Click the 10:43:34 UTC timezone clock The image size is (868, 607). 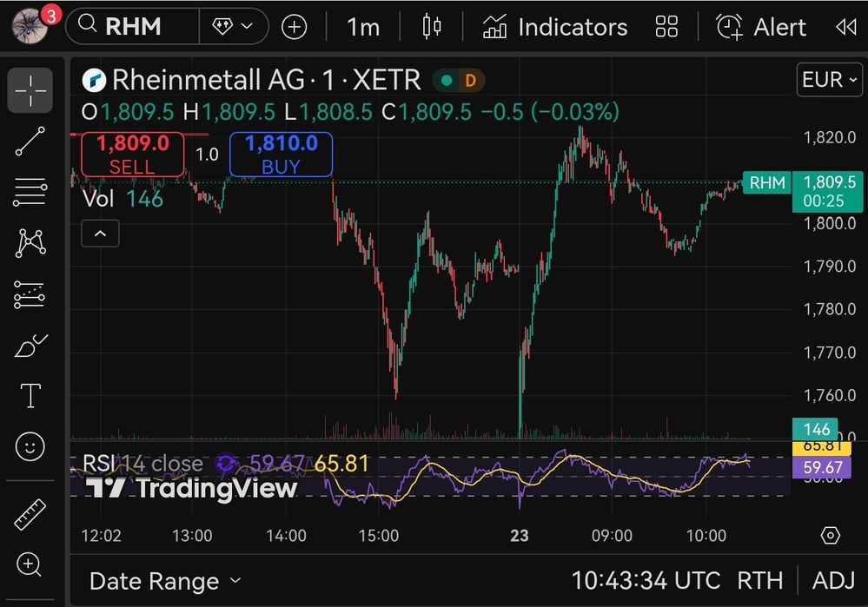(x=646, y=581)
